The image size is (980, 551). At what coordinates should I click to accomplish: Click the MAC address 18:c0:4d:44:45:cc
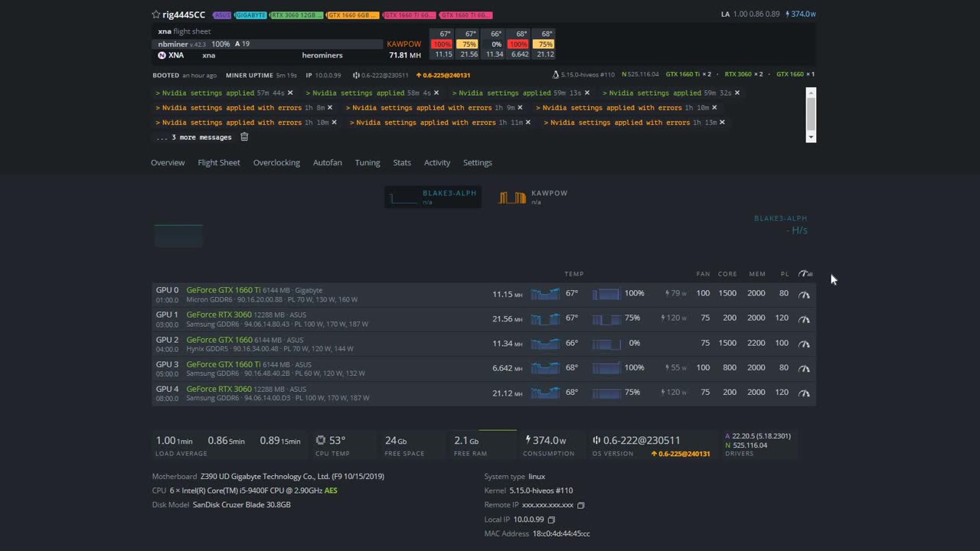[561, 533]
